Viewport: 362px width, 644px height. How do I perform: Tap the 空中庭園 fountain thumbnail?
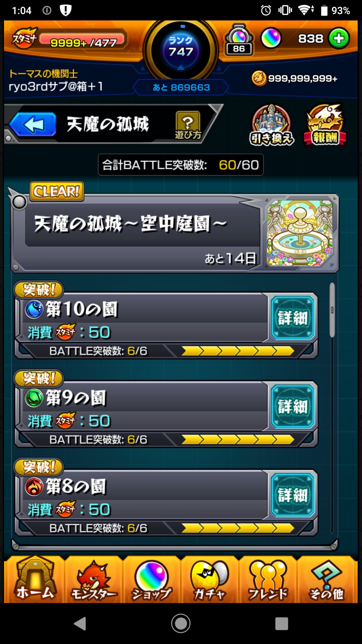tap(300, 233)
